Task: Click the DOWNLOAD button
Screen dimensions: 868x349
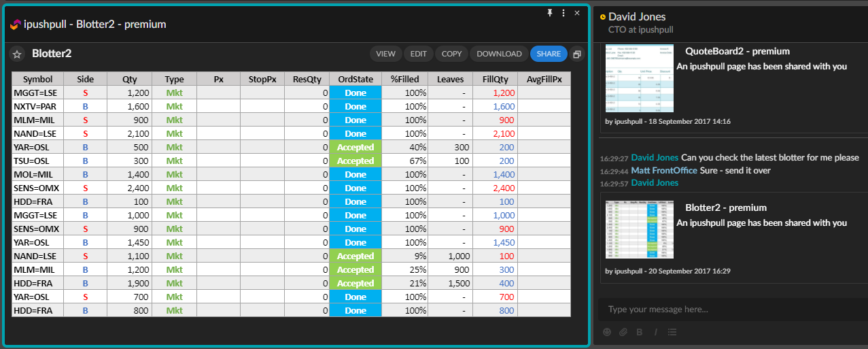Action: pyautogui.click(x=499, y=54)
